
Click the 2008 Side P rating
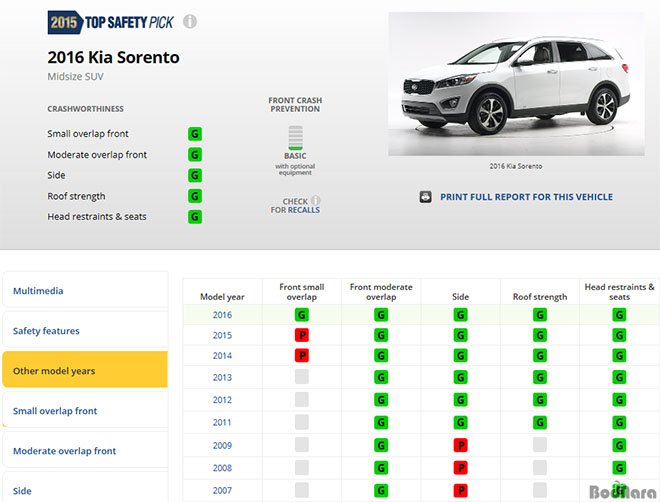click(x=460, y=467)
